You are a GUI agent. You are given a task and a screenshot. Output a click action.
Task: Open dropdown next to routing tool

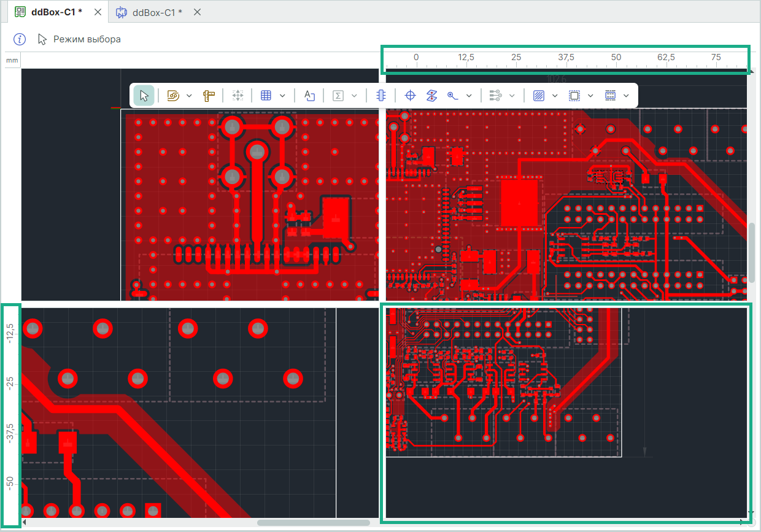[189, 96]
